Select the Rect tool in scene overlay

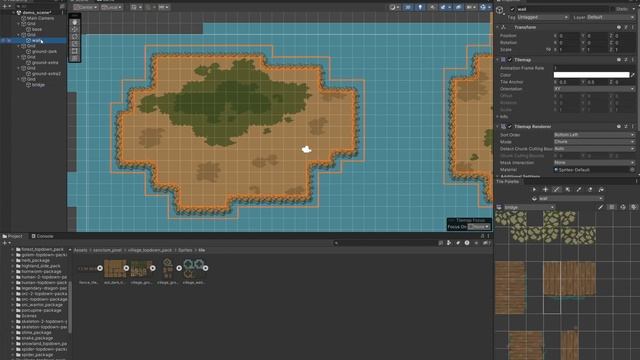(75, 51)
